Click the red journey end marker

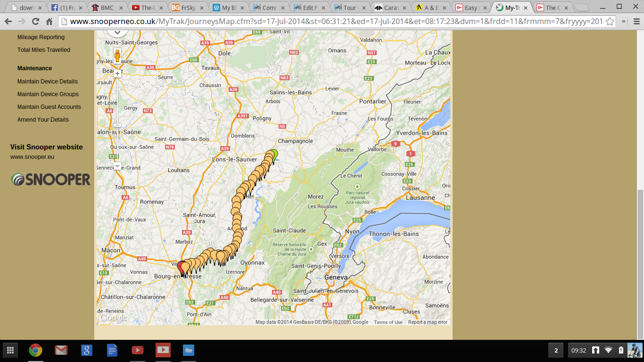[x=182, y=266]
